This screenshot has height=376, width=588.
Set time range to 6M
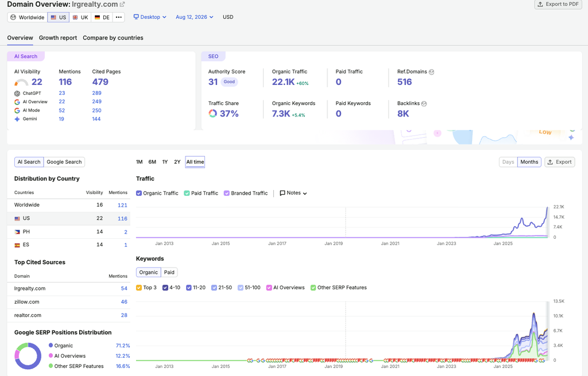[x=152, y=162]
